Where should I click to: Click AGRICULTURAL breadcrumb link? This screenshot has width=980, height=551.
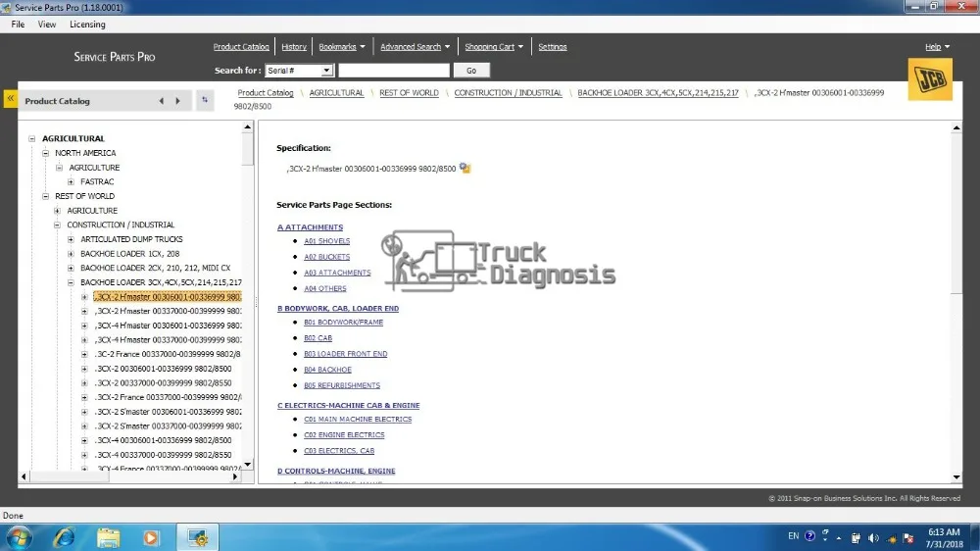(336, 92)
